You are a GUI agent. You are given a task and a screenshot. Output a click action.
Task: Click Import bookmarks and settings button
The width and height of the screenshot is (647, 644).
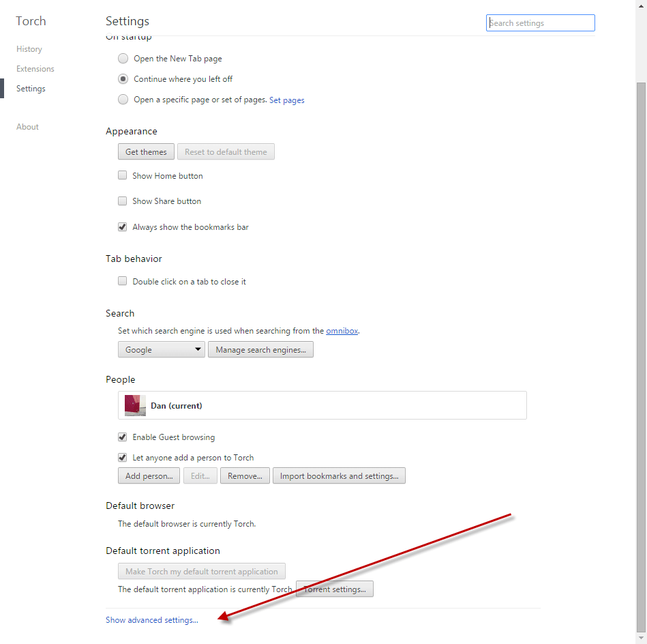pos(339,476)
